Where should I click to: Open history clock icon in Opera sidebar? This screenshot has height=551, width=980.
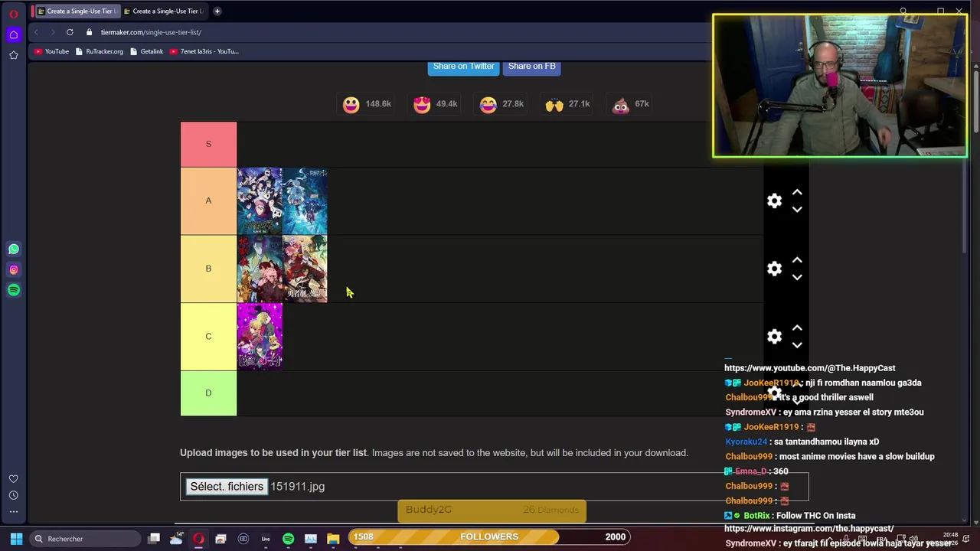point(14,496)
